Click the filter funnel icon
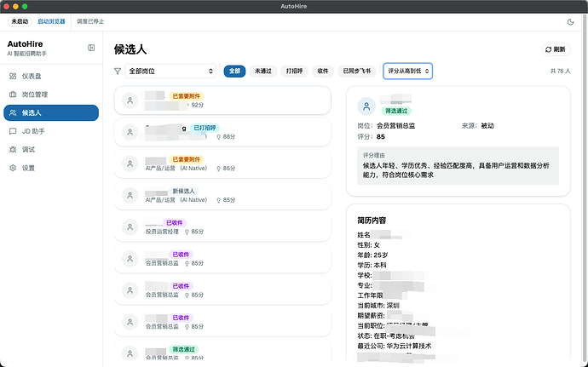Viewport: 588px width, 367px height. click(118, 71)
